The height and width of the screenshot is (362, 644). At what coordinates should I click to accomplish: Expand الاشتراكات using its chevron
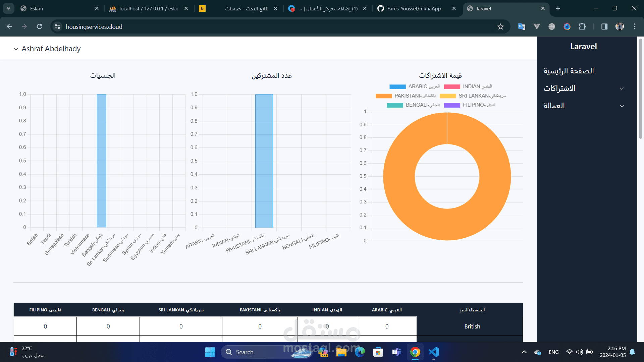622,88
